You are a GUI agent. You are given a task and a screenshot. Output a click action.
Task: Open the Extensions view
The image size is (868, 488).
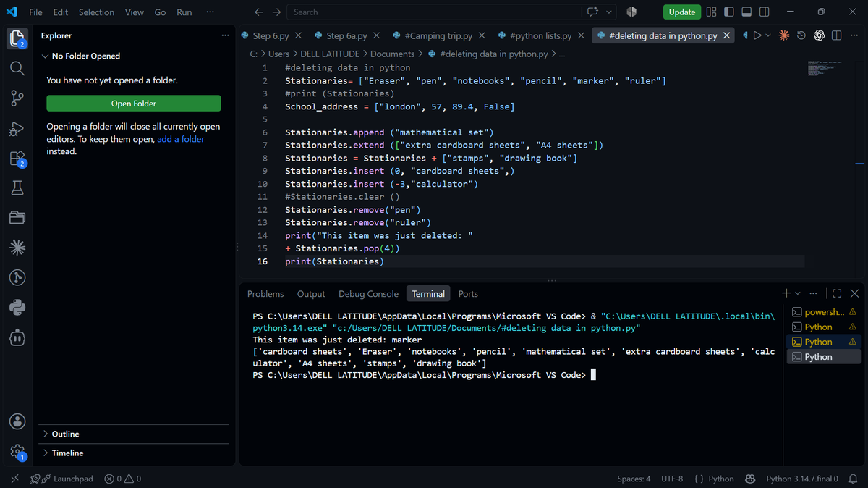click(17, 159)
